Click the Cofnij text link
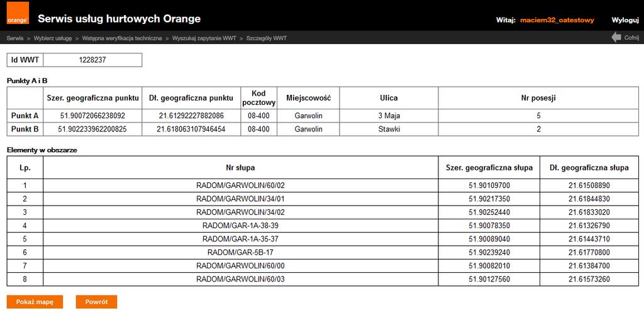Screen dimensions: 644x313 pos(631,38)
